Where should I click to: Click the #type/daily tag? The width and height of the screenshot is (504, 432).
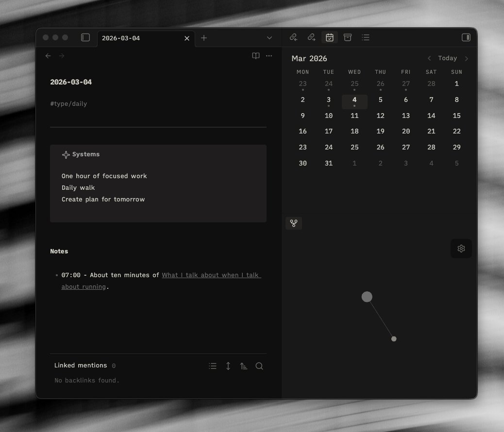coord(68,103)
